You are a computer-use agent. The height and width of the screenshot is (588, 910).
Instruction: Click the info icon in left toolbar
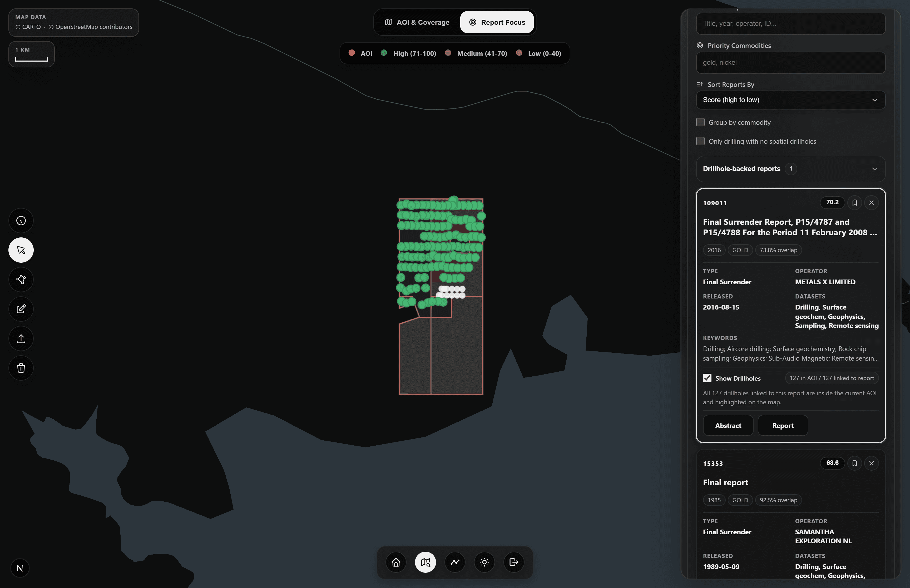[21, 221]
